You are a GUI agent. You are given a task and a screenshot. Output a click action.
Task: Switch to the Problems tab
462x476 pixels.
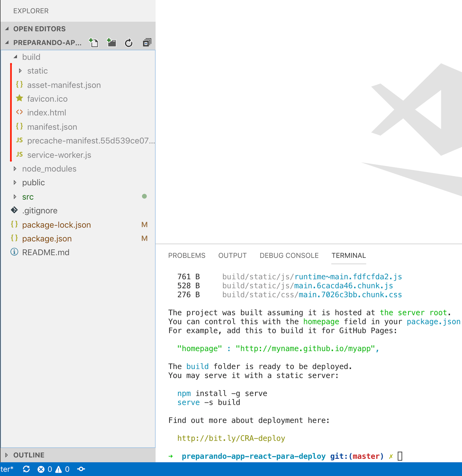click(187, 256)
